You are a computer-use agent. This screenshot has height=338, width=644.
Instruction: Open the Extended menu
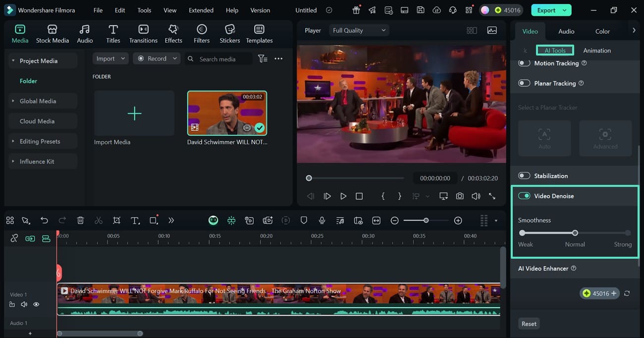(201, 10)
